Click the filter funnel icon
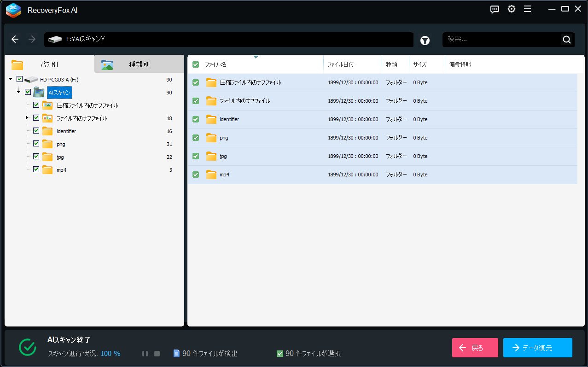The image size is (588, 367). tap(425, 41)
